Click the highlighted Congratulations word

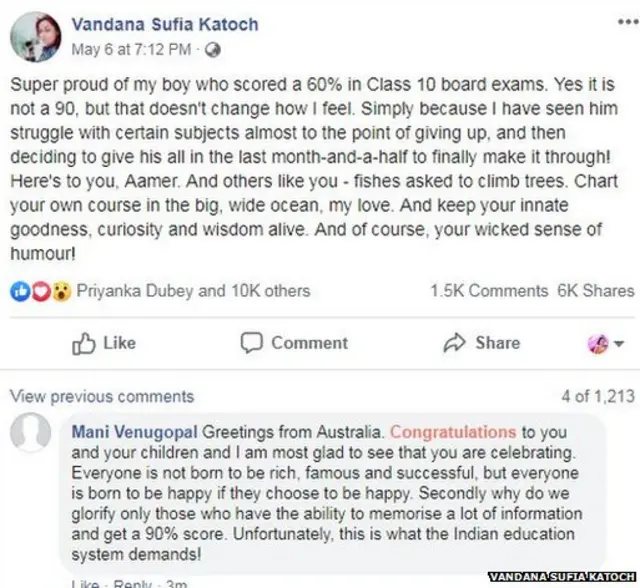[x=453, y=433]
